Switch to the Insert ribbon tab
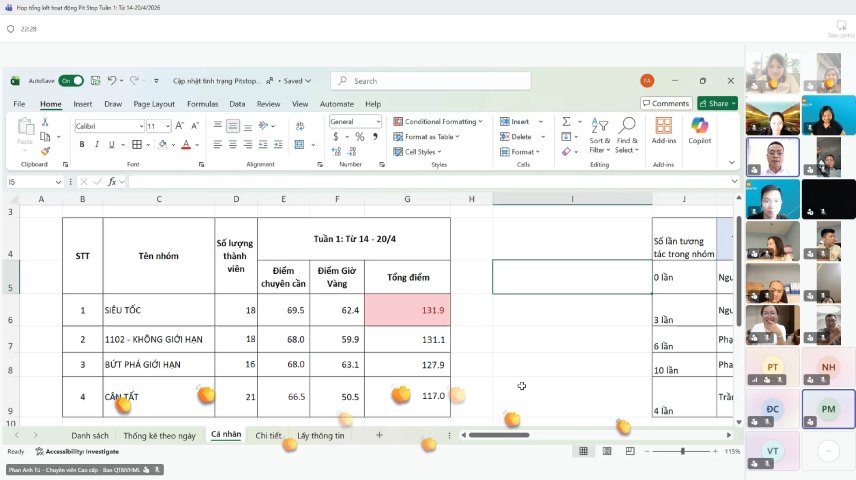The image size is (856, 480). [82, 104]
